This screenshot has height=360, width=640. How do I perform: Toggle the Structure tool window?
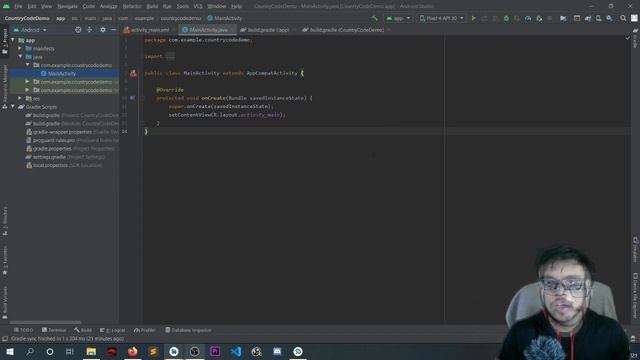(x=5, y=221)
